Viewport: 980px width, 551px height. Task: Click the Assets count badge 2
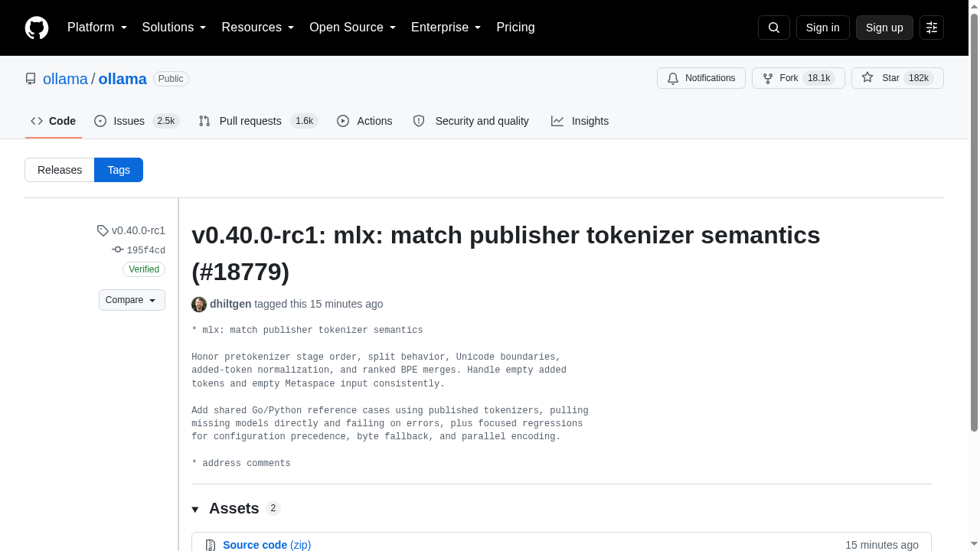coord(273,508)
